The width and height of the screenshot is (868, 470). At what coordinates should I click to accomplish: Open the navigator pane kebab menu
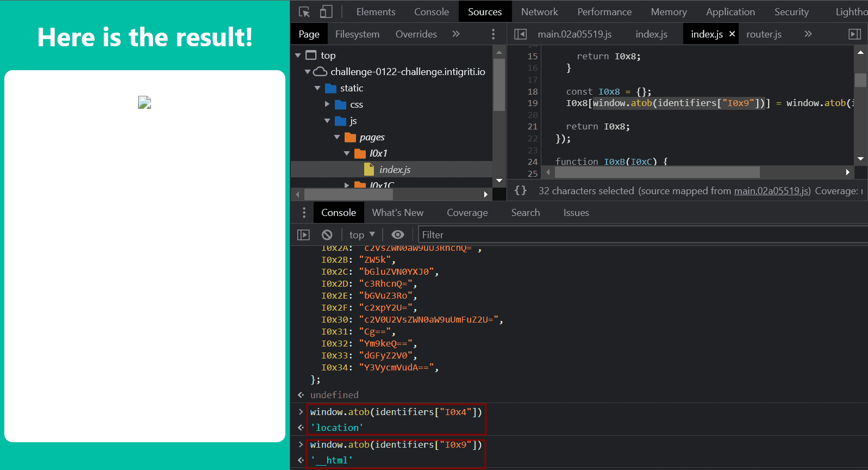click(493, 34)
